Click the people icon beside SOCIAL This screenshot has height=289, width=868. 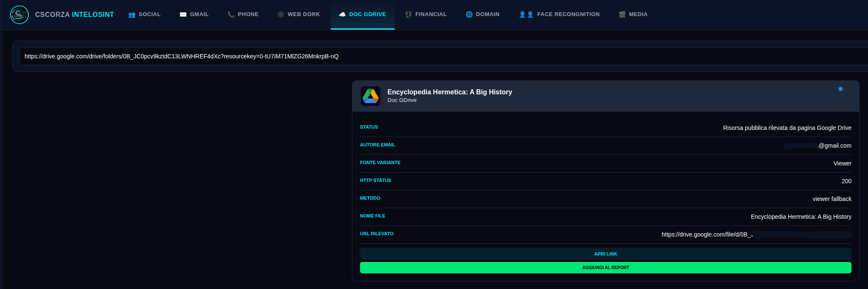(132, 14)
